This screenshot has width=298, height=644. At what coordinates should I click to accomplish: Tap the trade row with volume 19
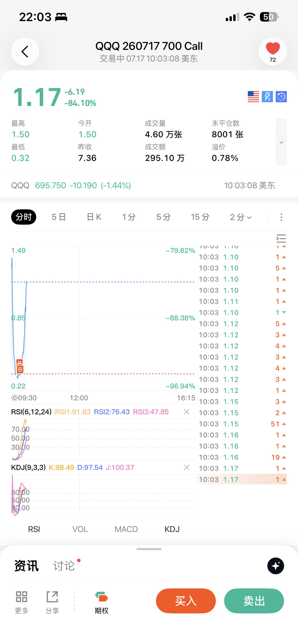[241, 457]
